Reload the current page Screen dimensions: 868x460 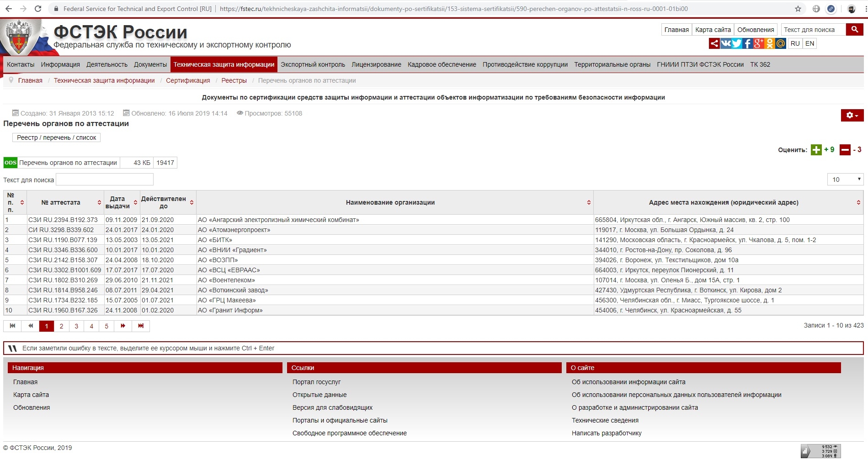pyautogui.click(x=38, y=9)
